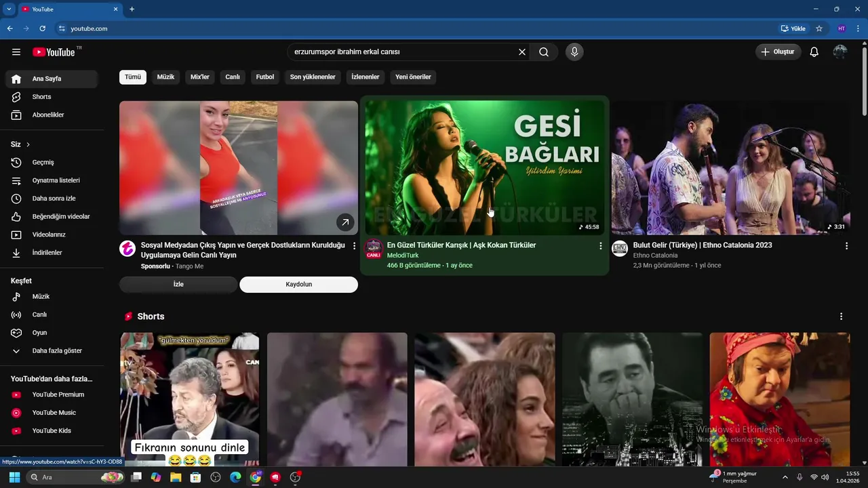The width and height of the screenshot is (868, 488).
Task: Expand the Siz section chevron
Action: point(28,144)
